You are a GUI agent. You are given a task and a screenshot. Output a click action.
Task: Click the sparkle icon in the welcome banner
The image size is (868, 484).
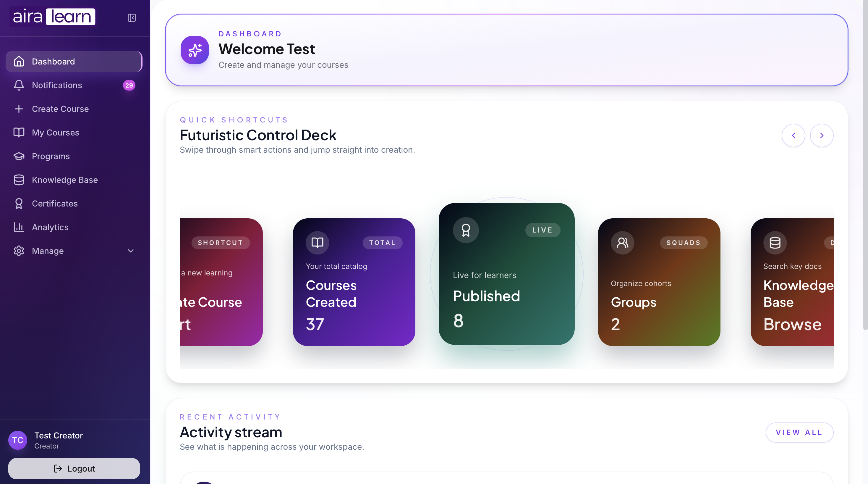tap(195, 50)
